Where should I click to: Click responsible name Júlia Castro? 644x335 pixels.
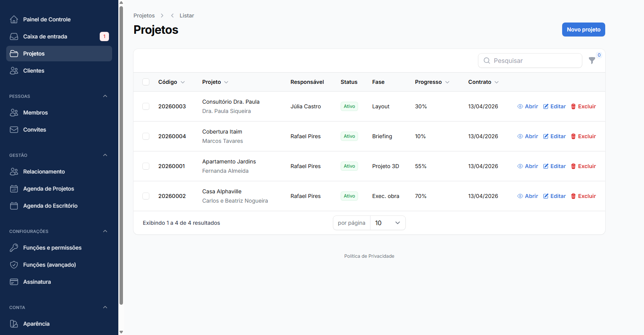point(306,106)
